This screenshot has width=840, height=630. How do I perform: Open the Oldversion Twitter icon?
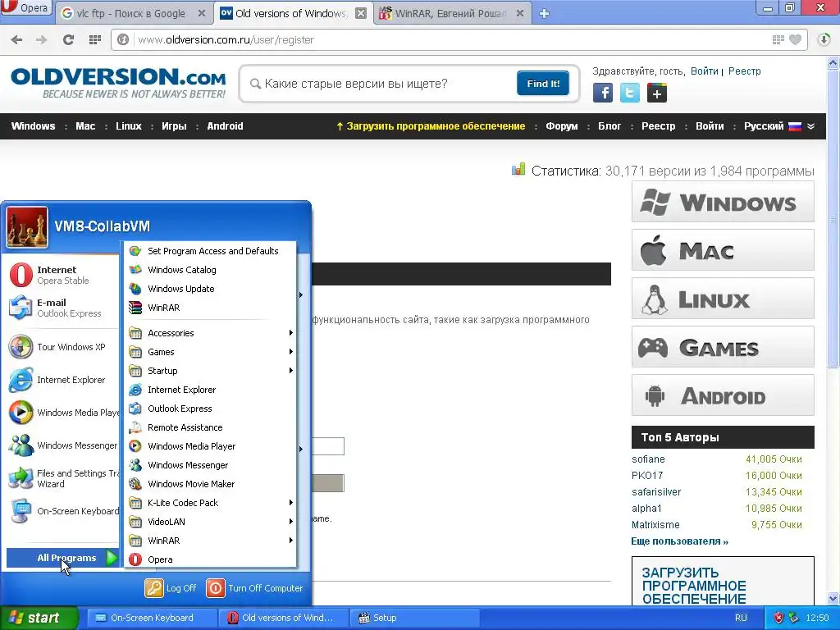[x=629, y=93]
